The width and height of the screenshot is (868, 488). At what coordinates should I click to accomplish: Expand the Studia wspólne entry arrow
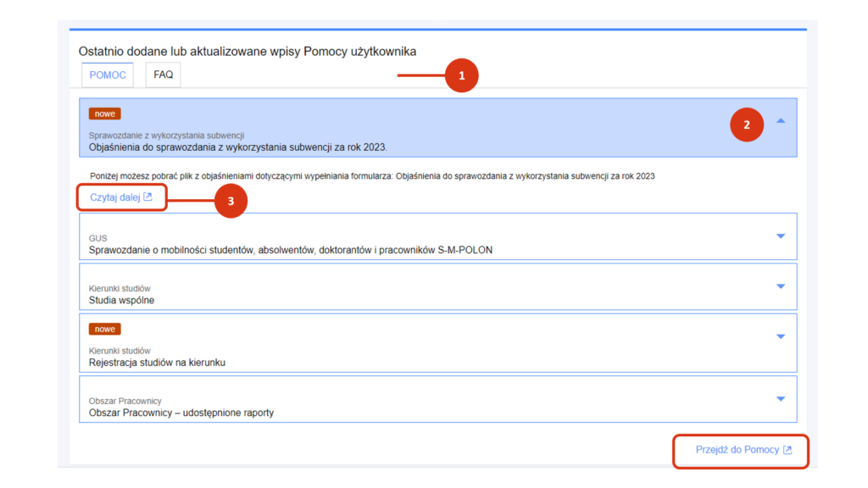click(781, 286)
